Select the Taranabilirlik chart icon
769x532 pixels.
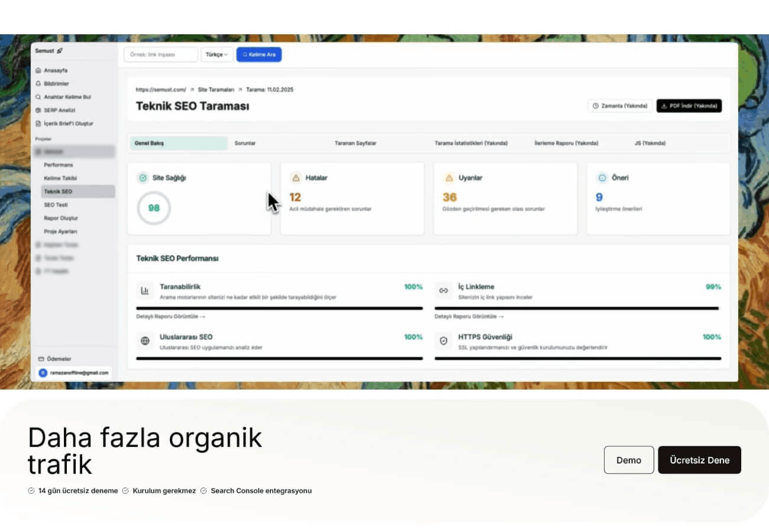tap(144, 290)
